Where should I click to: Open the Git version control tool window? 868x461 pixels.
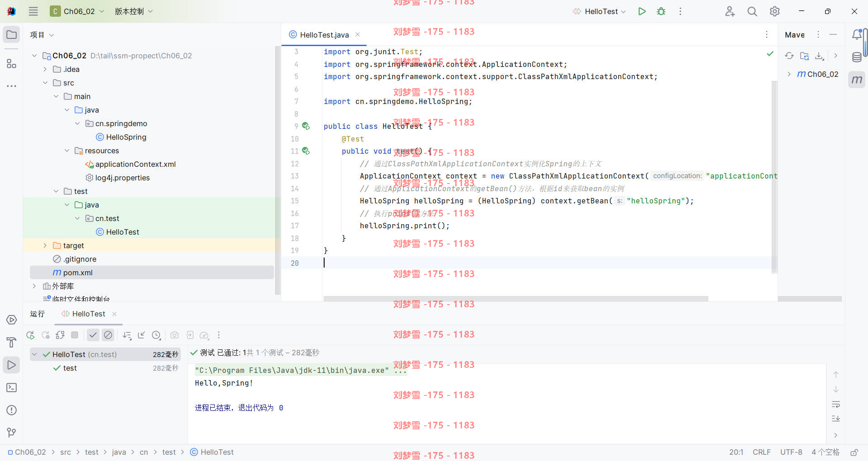(x=12, y=433)
